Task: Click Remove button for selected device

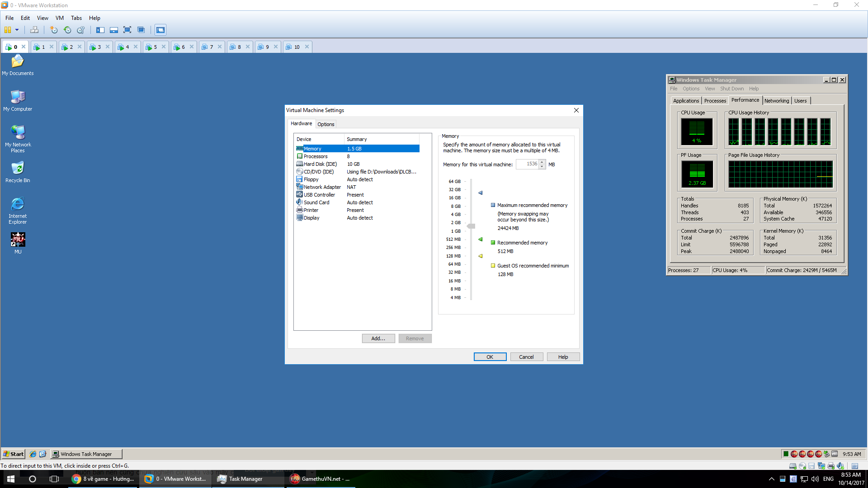Action: [x=415, y=338]
